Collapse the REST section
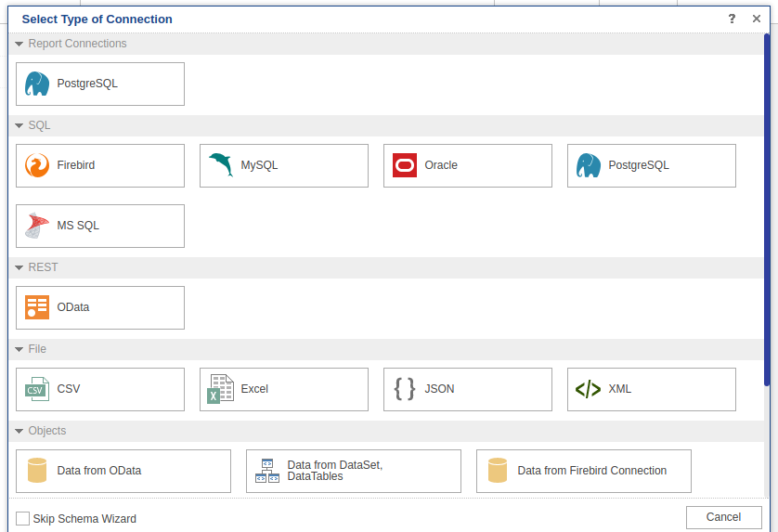Image resolution: width=778 pixels, height=532 pixels. pyautogui.click(x=19, y=267)
